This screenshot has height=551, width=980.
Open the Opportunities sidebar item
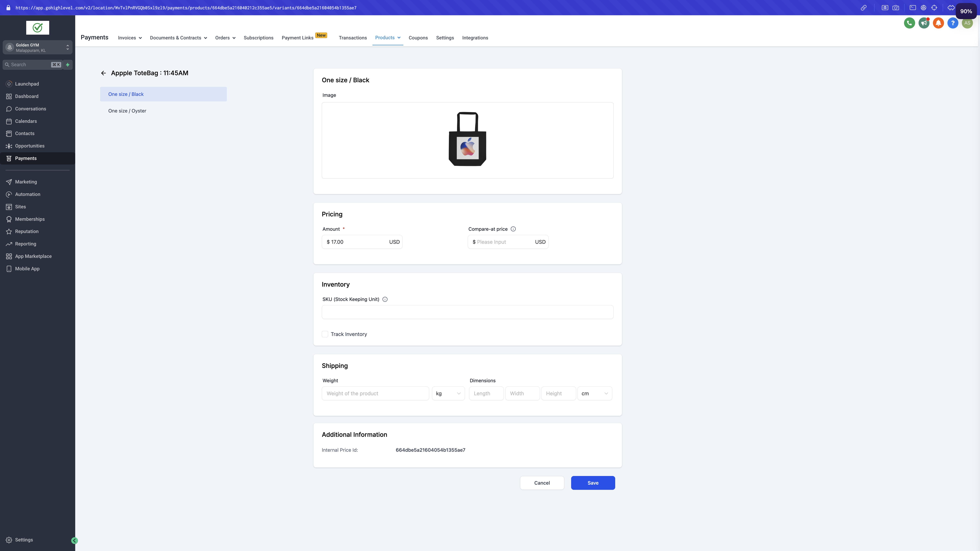30,146
